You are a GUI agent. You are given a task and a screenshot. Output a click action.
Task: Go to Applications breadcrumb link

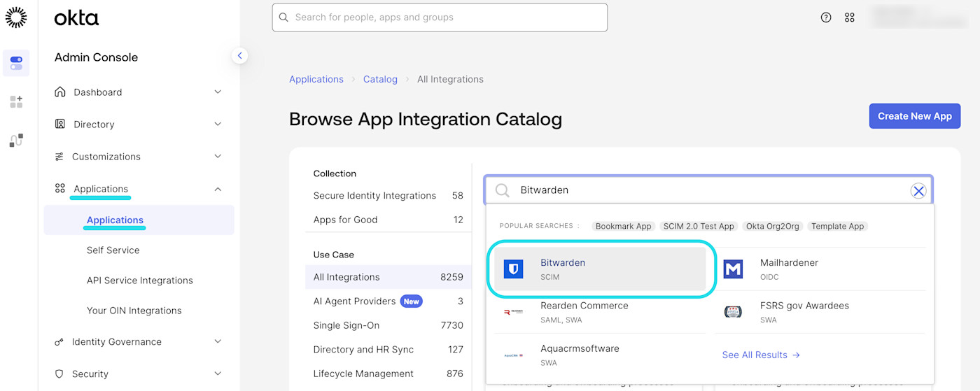tap(316, 79)
